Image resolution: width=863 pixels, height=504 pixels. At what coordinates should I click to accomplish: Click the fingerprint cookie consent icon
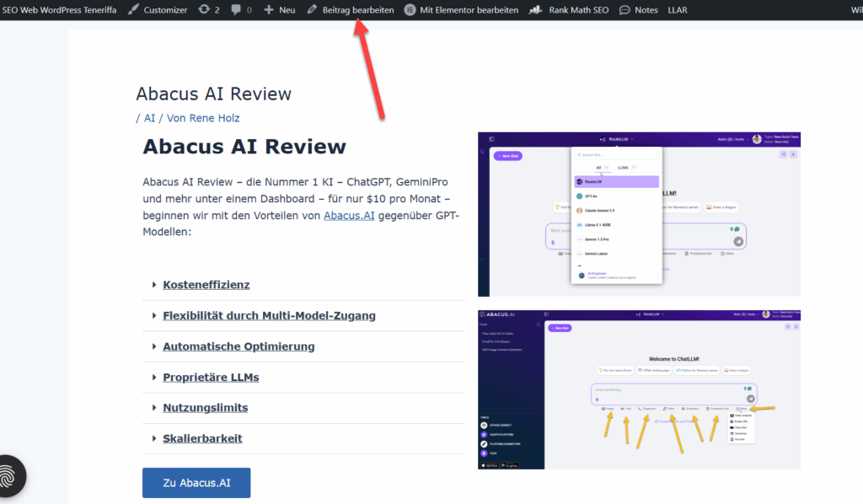8,476
